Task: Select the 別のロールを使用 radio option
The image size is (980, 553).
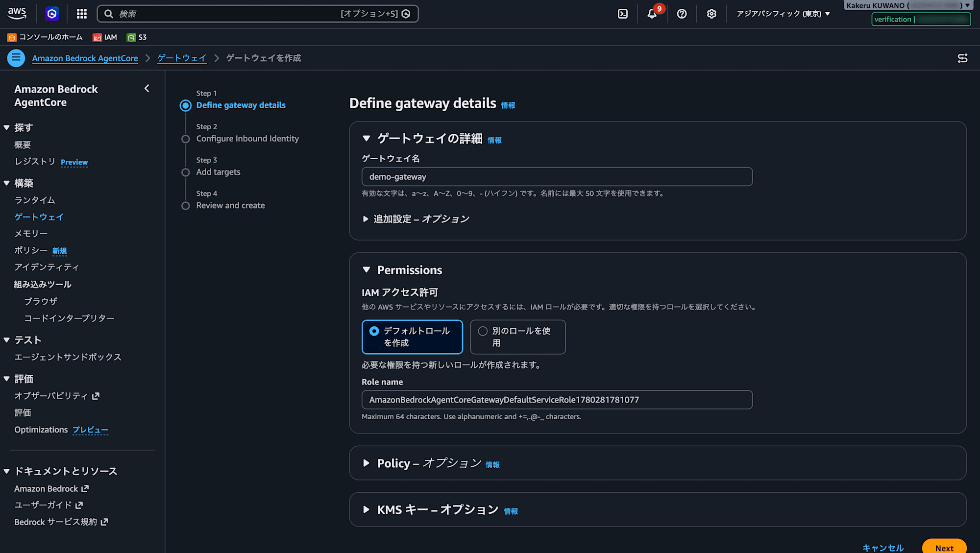Action: [518, 337]
